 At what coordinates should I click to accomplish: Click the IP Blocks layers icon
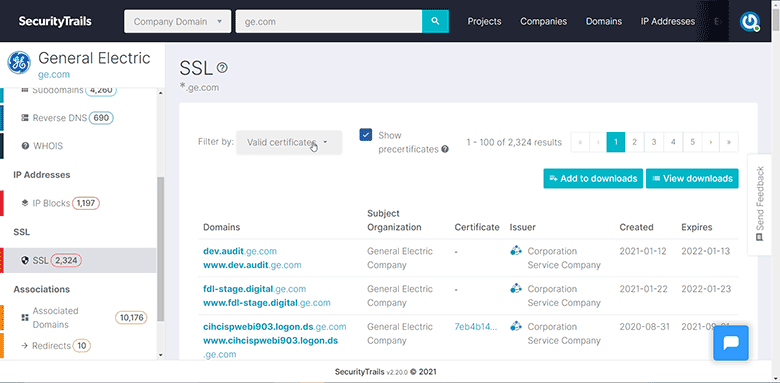pos(25,203)
